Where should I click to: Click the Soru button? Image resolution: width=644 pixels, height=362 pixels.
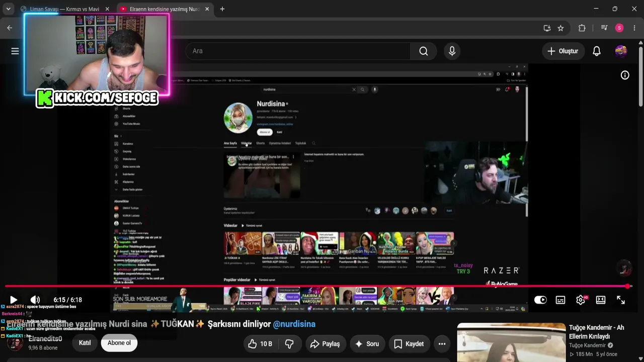[367, 344]
